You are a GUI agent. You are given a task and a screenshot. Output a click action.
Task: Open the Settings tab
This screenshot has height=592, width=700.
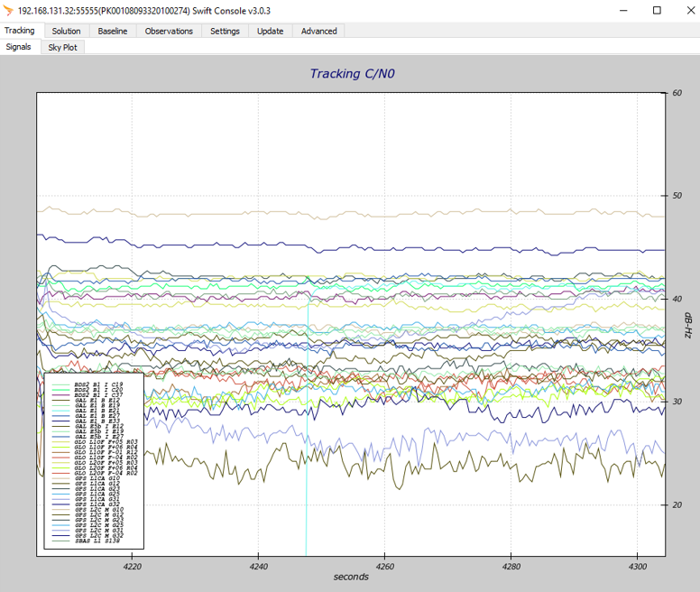pos(225,31)
